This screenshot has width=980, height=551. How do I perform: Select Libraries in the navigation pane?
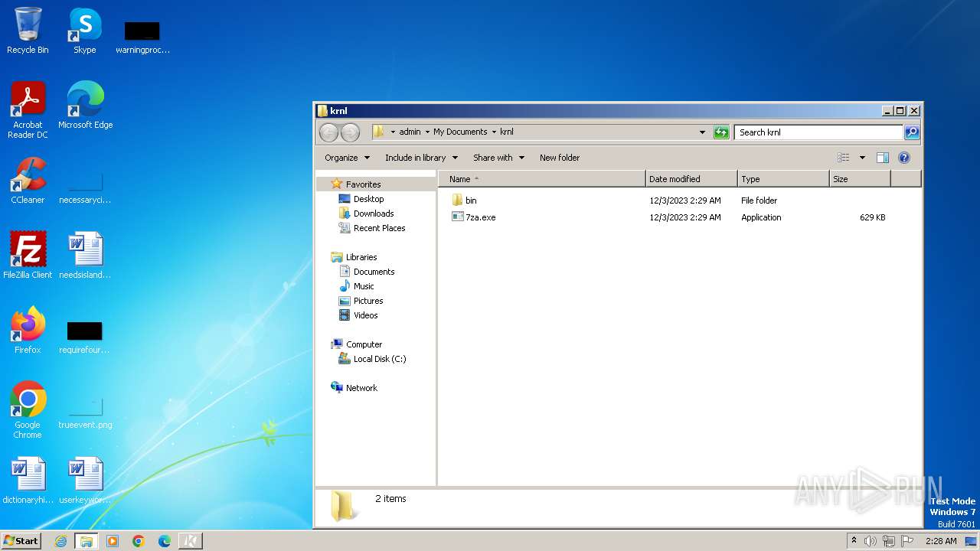pyautogui.click(x=361, y=257)
